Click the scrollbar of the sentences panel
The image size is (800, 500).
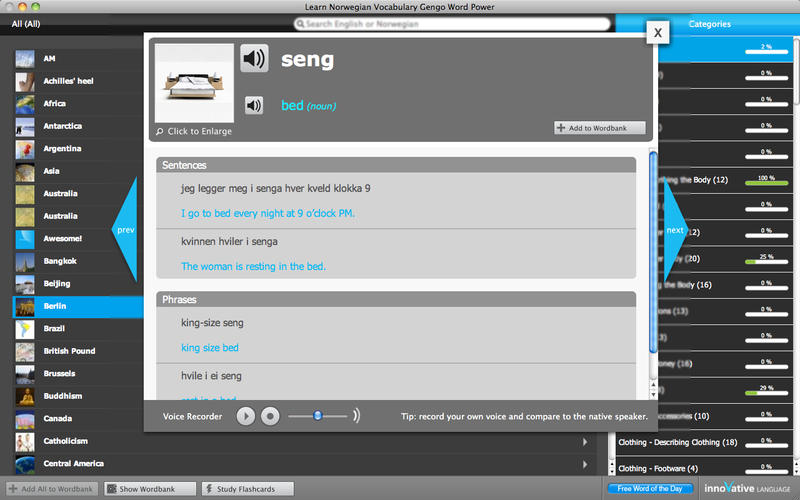coord(653,253)
